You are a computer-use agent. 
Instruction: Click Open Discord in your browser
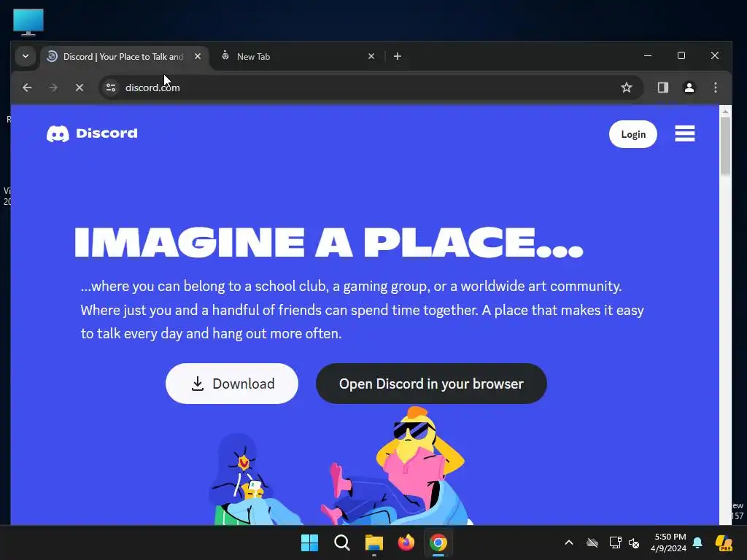tap(432, 384)
